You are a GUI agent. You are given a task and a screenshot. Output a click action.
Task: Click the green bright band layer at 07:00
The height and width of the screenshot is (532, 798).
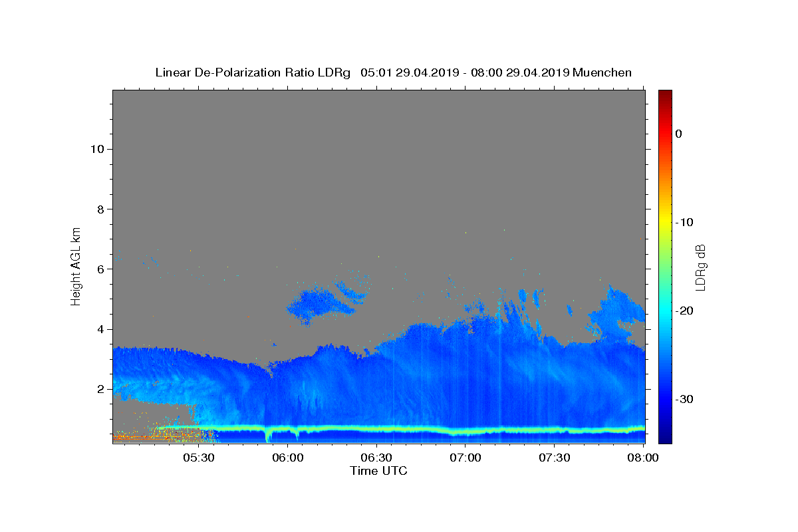(x=465, y=430)
